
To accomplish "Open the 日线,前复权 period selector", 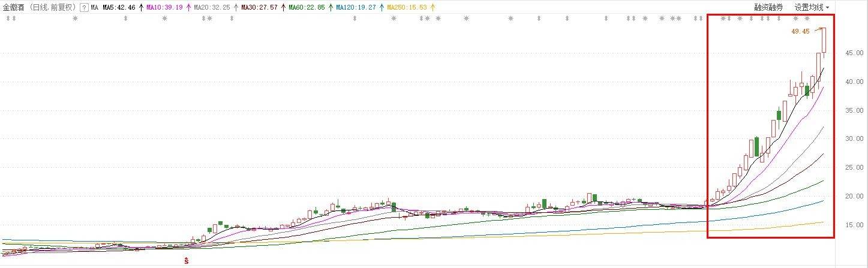I will pos(53,8).
